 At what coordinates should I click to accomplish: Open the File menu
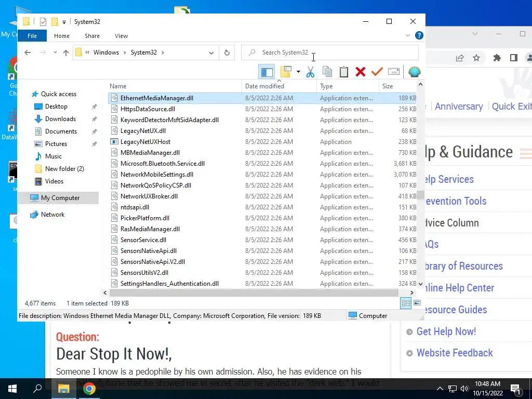[x=32, y=36]
